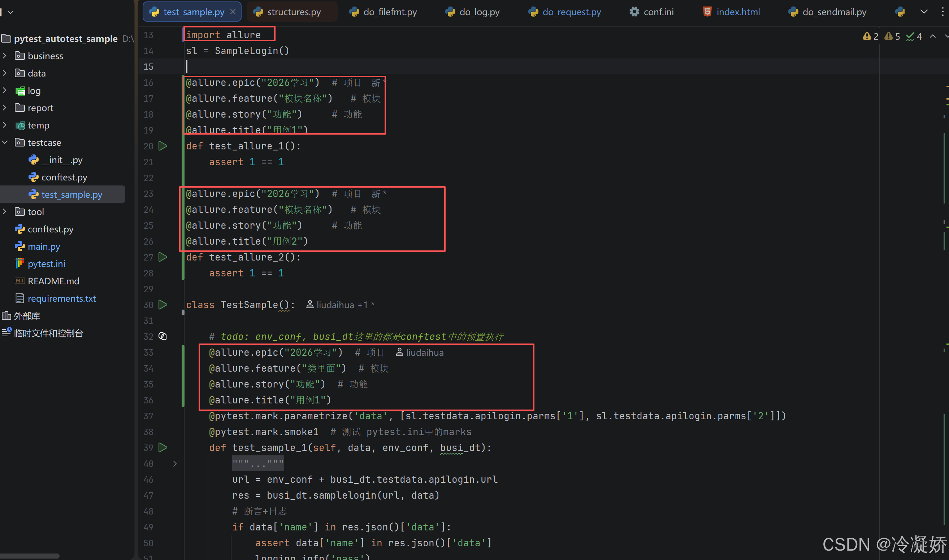Switch to the do_sendmail.py tab
This screenshot has height=560, width=949.
click(x=827, y=12)
